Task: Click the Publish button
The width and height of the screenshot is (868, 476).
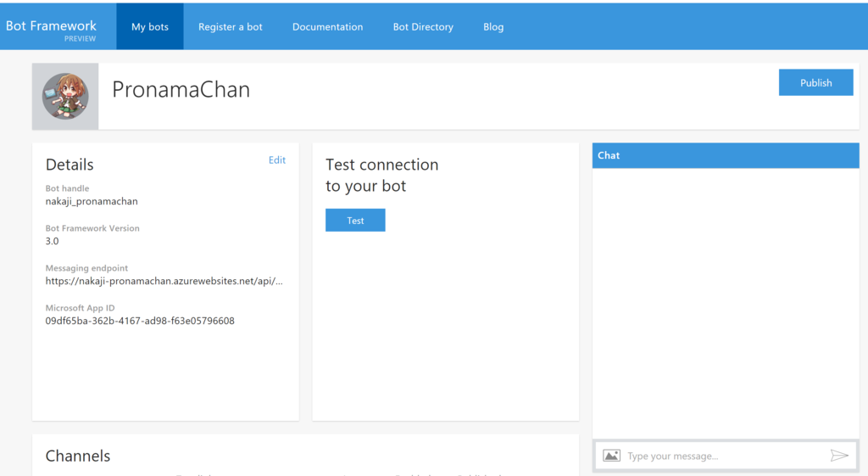Action: click(816, 82)
